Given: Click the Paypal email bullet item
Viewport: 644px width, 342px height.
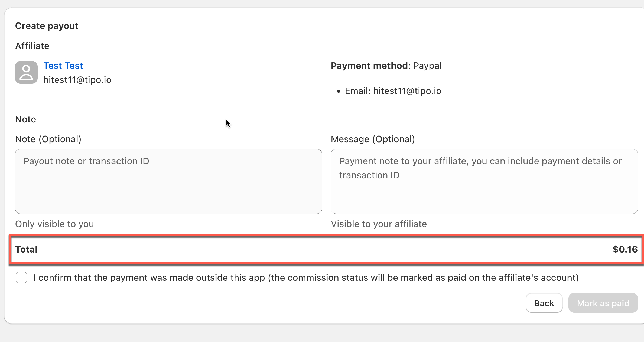Looking at the screenshot, I should tap(393, 91).
